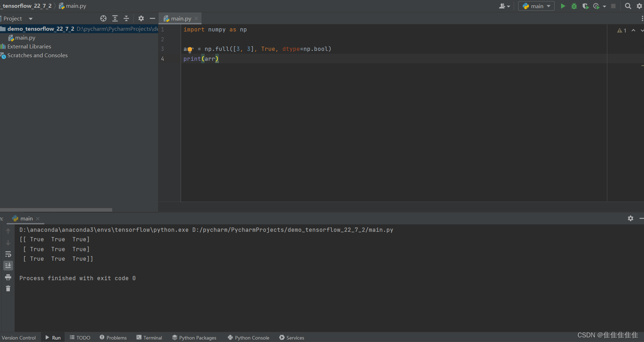Toggle soft-wrap in run console
The image size is (644, 342).
[x=8, y=254]
